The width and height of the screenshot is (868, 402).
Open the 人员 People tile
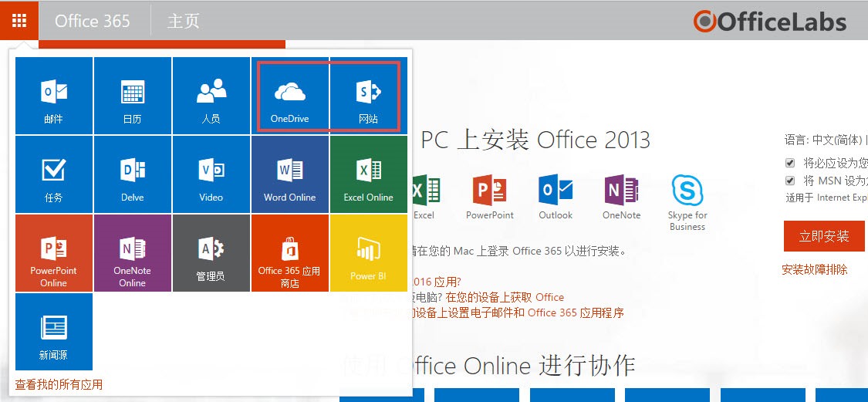(211, 95)
